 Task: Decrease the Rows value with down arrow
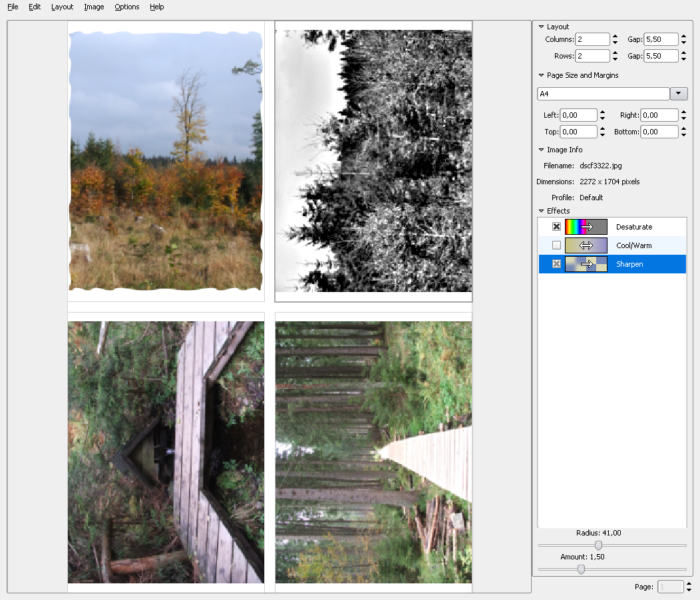pos(615,60)
